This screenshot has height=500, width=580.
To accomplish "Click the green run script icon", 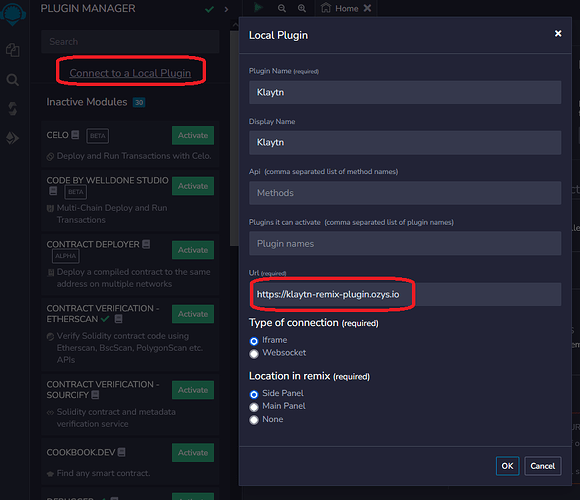I will (x=258, y=7).
